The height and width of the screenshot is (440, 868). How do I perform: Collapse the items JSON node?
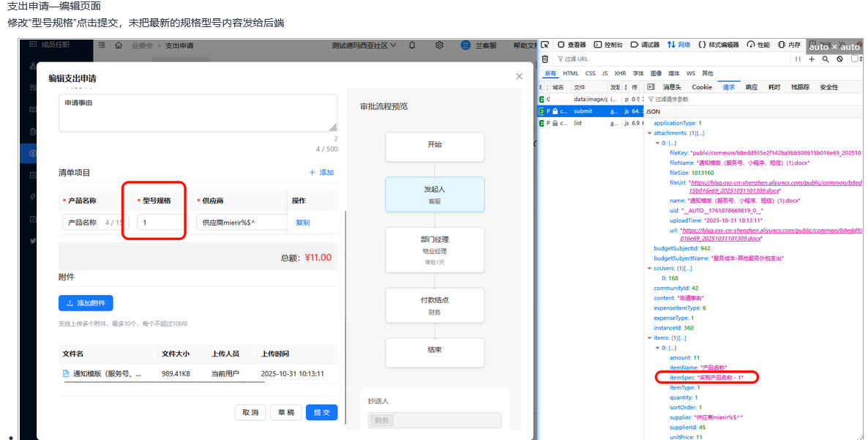pos(650,338)
